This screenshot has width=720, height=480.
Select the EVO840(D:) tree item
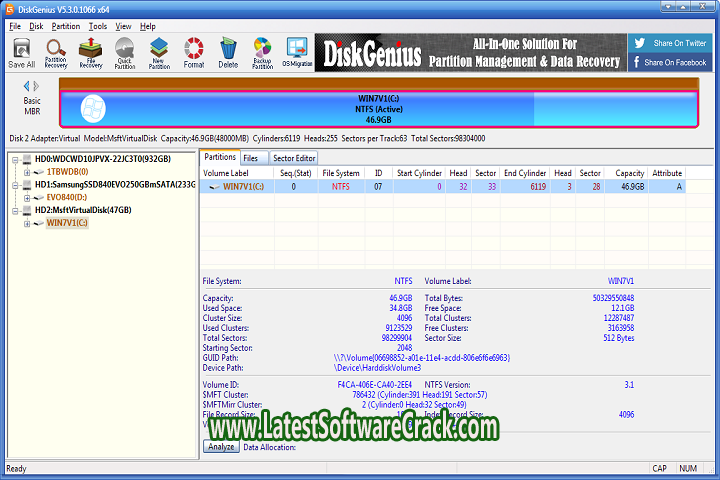67,198
